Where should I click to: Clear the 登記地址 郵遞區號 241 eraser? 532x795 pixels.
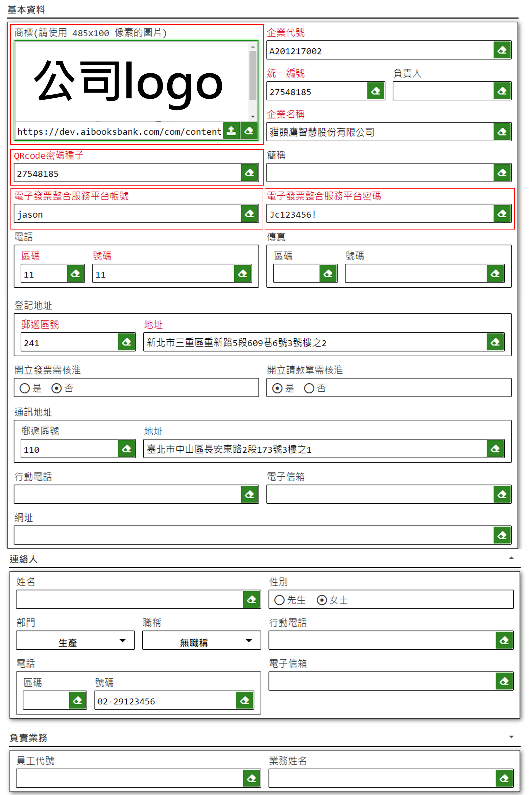[x=126, y=342]
